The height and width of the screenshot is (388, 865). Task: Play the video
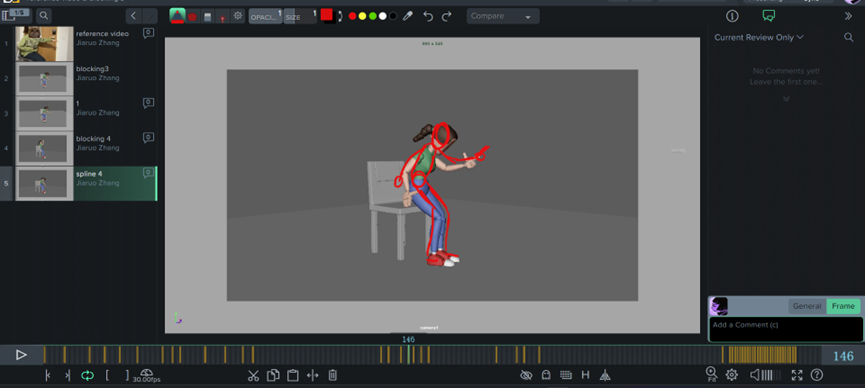(21, 355)
